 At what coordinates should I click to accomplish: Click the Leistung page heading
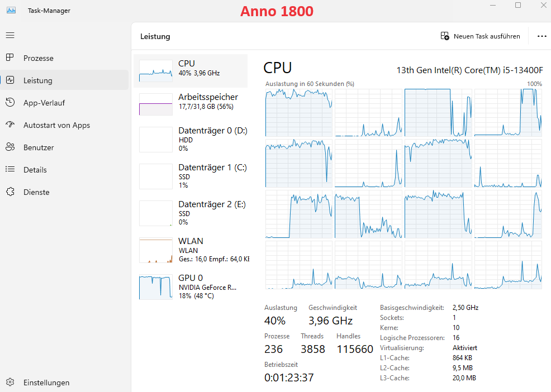(155, 36)
